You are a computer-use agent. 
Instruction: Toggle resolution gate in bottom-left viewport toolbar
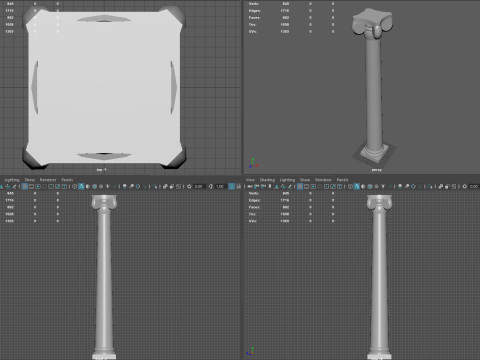click(x=38, y=187)
